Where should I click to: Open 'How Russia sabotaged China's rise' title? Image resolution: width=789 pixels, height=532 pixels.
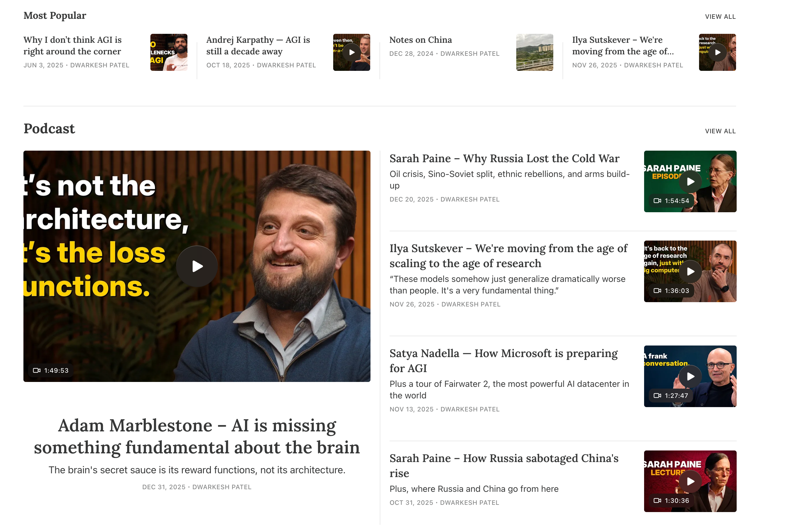click(504, 465)
